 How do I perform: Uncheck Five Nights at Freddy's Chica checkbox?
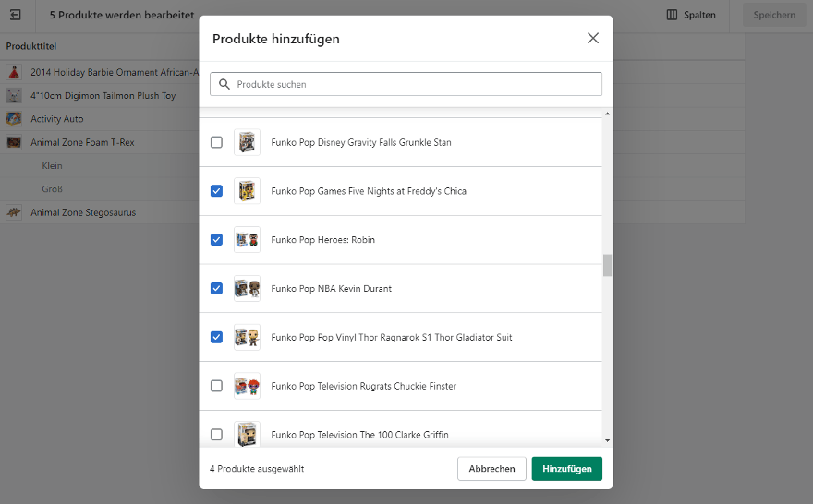(x=216, y=191)
